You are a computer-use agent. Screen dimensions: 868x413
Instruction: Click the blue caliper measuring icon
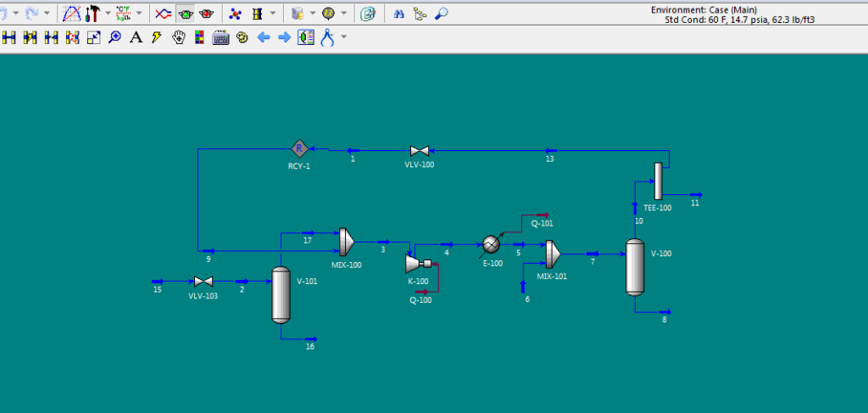(327, 37)
